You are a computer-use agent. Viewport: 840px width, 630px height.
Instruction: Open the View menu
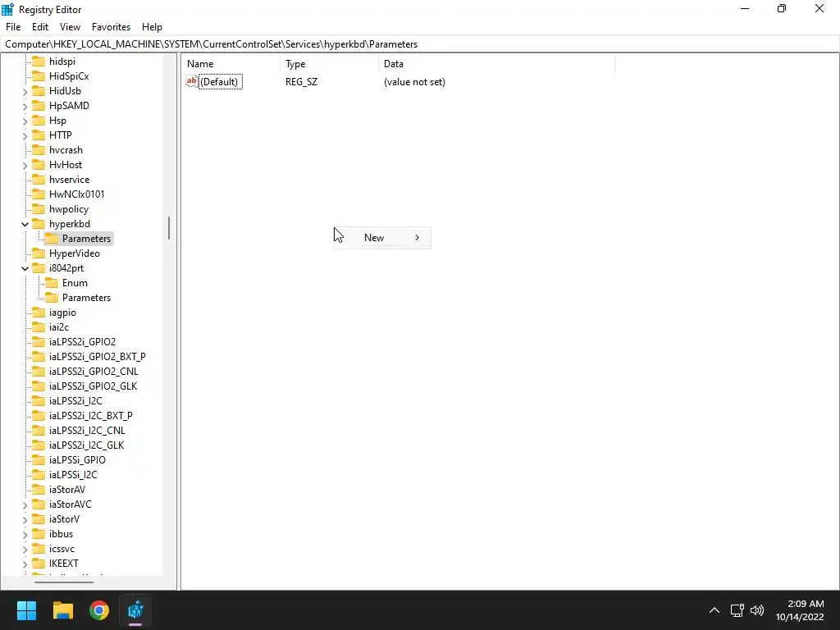[70, 27]
